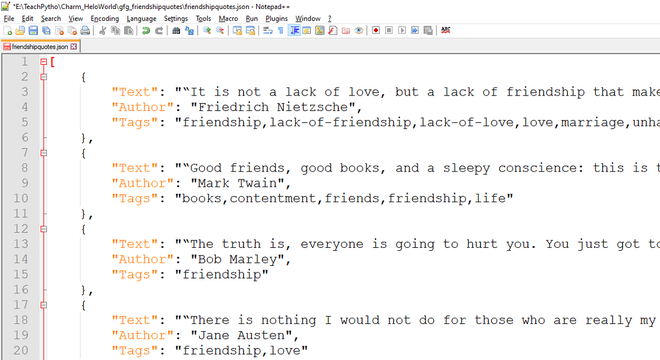Collapse the object fold marker on line 7
Viewport: 660px width, 360px height.
click(x=43, y=153)
